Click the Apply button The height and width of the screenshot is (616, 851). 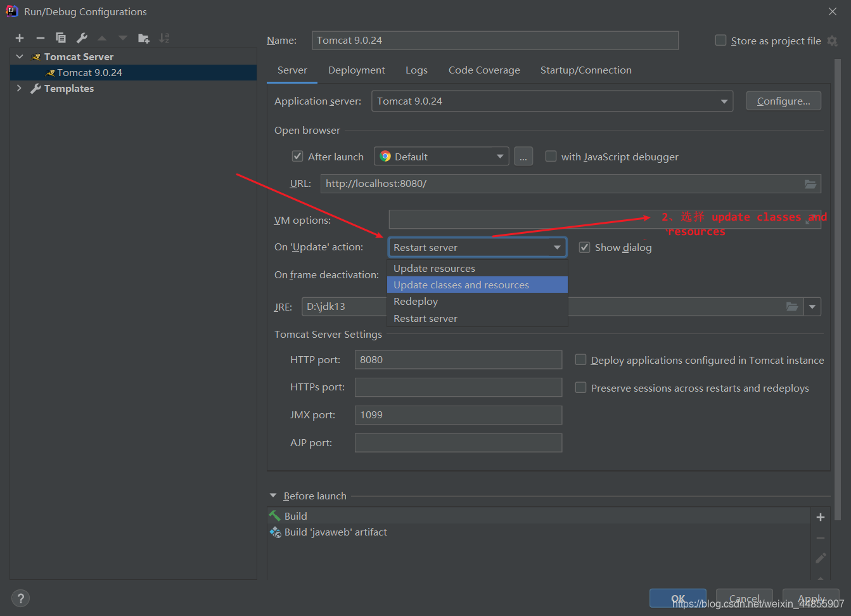[x=811, y=598]
